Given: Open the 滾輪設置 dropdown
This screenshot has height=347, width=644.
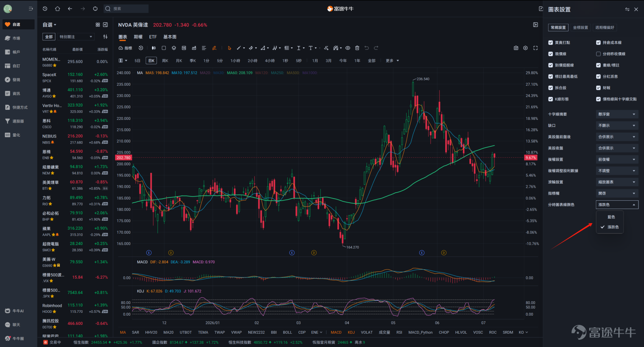Looking at the screenshot, I should point(617,182).
